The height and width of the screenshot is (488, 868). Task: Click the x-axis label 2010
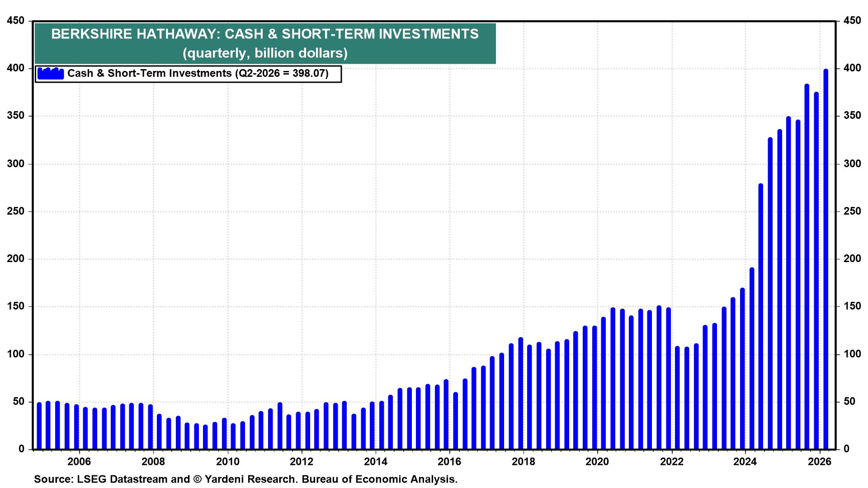[x=227, y=461]
